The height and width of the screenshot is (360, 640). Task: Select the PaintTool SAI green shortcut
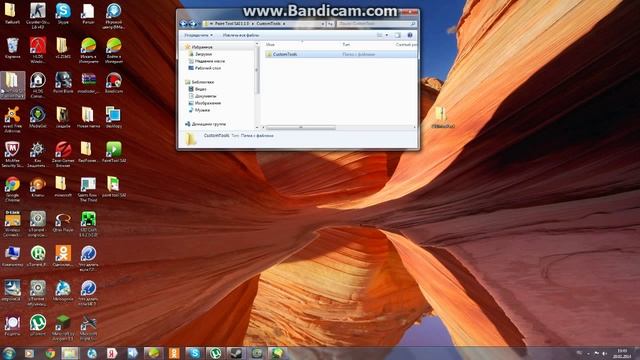pyautogui.click(x=113, y=152)
